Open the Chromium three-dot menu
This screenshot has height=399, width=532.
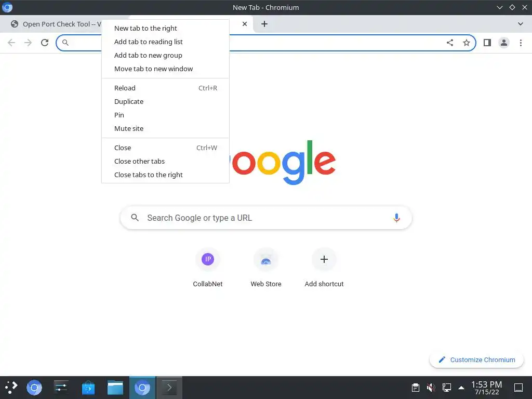point(521,43)
